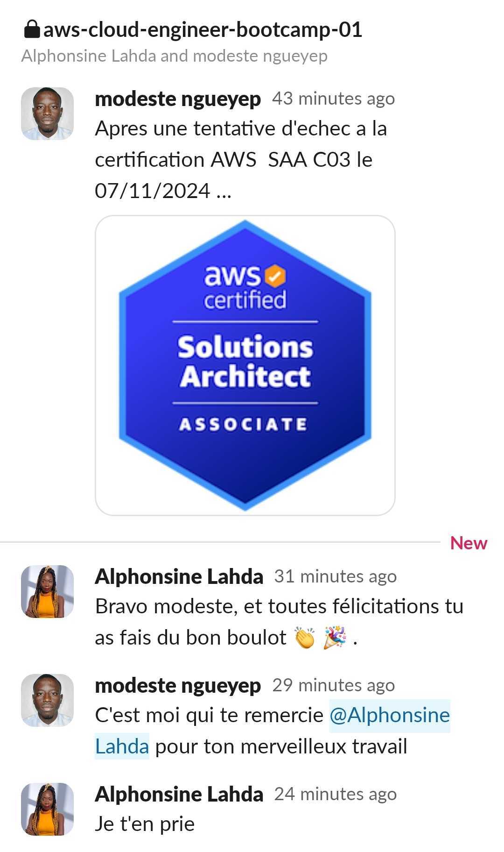Click the 31 minutes ago timestamp

coord(335,577)
